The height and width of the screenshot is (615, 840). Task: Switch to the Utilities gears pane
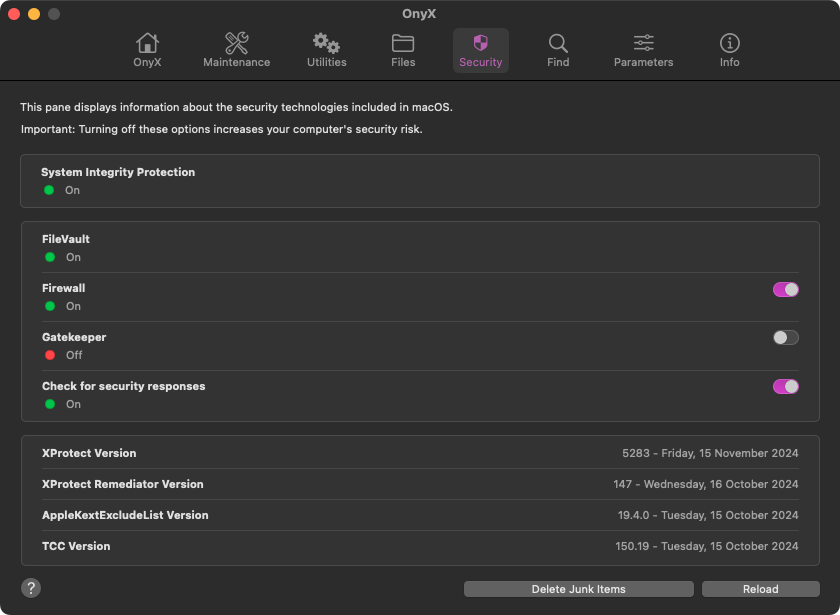[x=326, y=50]
